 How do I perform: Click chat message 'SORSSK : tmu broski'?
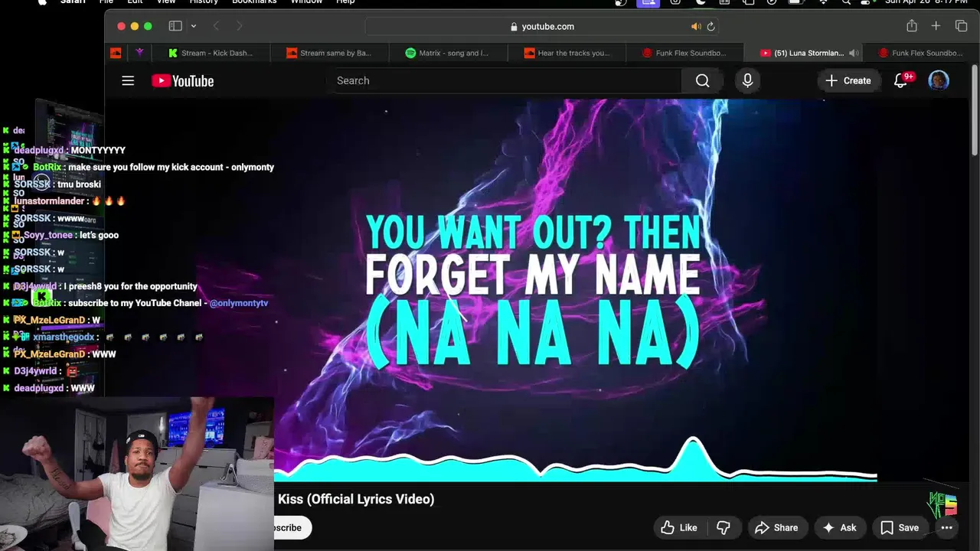click(57, 184)
